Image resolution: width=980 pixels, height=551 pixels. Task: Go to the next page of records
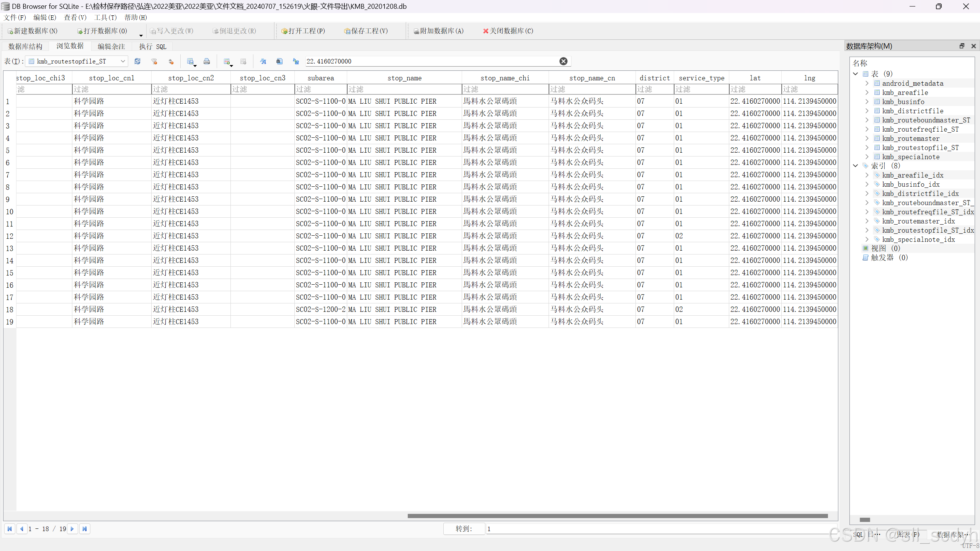pyautogui.click(x=72, y=529)
